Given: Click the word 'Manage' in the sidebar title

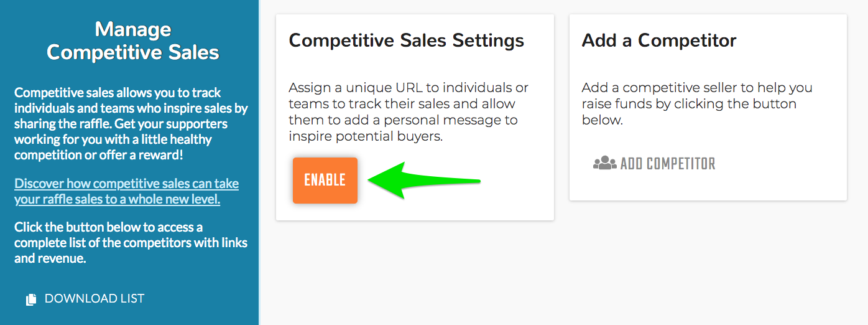Looking at the screenshot, I should (133, 29).
